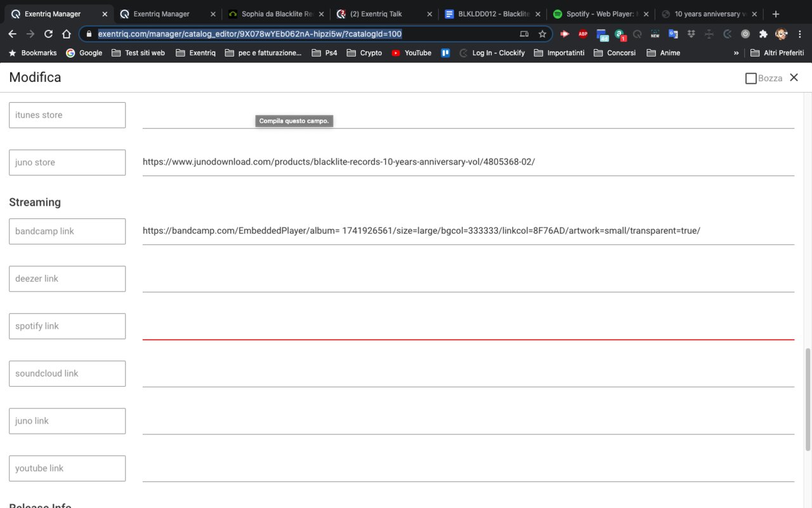Viewport: 812px width, 508px height.
Task: Click the page's vertical scrollbar thumb
Action: tap(808, 399)
